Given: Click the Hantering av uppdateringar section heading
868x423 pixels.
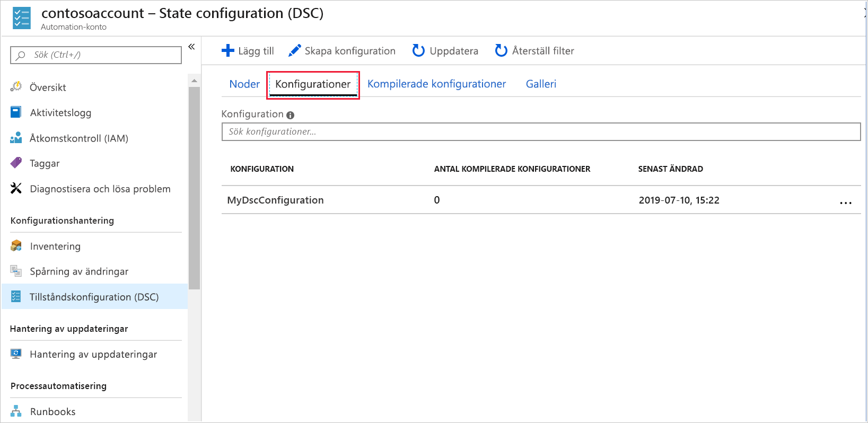Looking at the screenshot, I should click(x=69, y=329).
